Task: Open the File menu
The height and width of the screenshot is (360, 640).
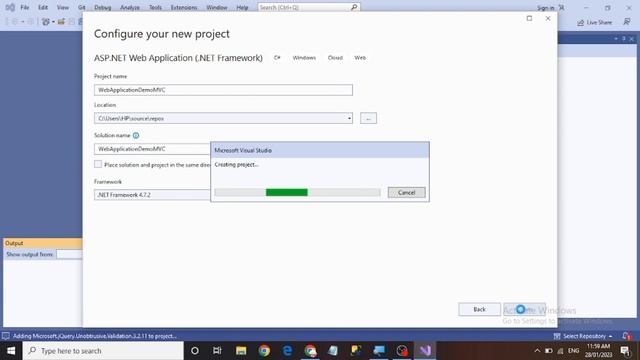Action: (25, 7)
